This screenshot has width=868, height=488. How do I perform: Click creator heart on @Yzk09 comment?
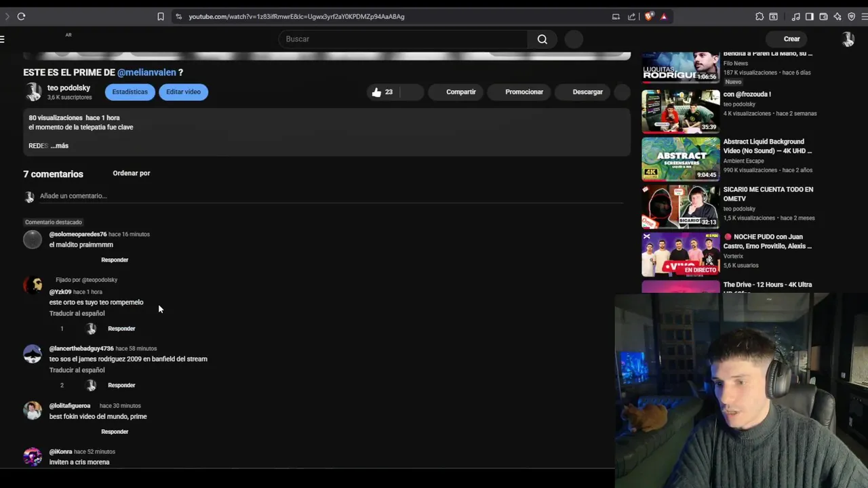pyautogui.click(x=91, y=329)
